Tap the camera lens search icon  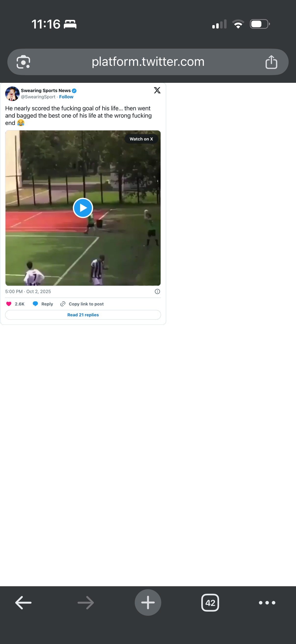(23, 62)
